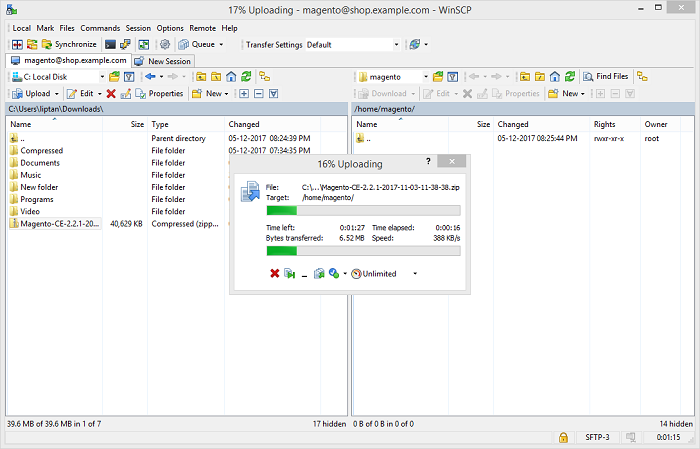Open the Session menu

138,28
